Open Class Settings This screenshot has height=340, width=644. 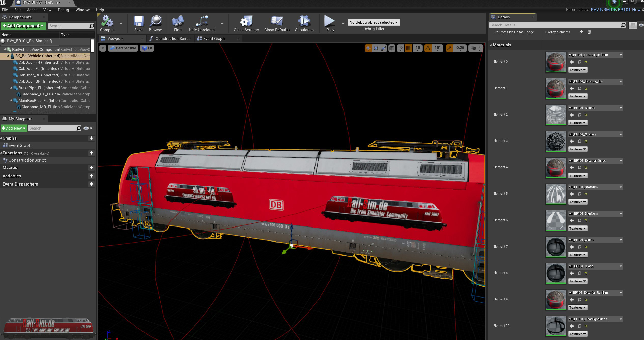tap(246, 23)
